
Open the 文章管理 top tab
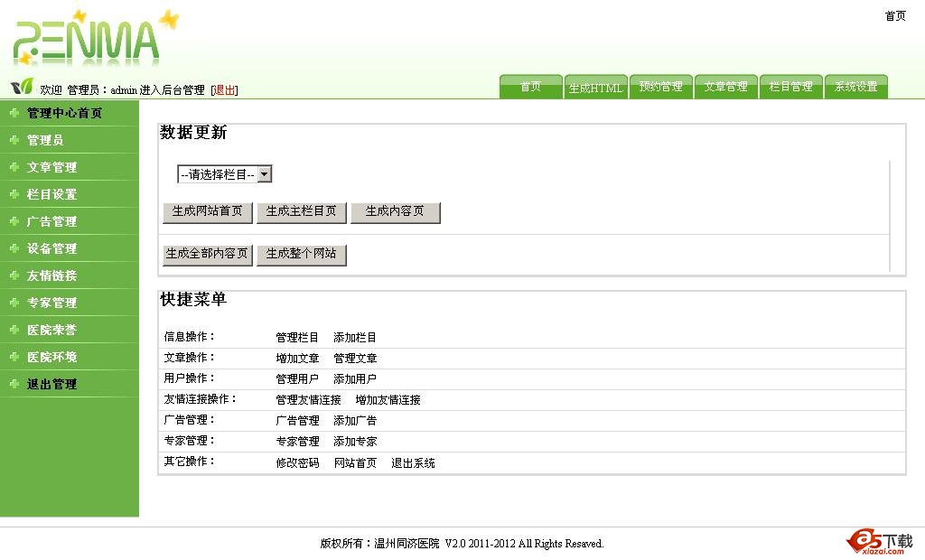[x=725, y=87]
